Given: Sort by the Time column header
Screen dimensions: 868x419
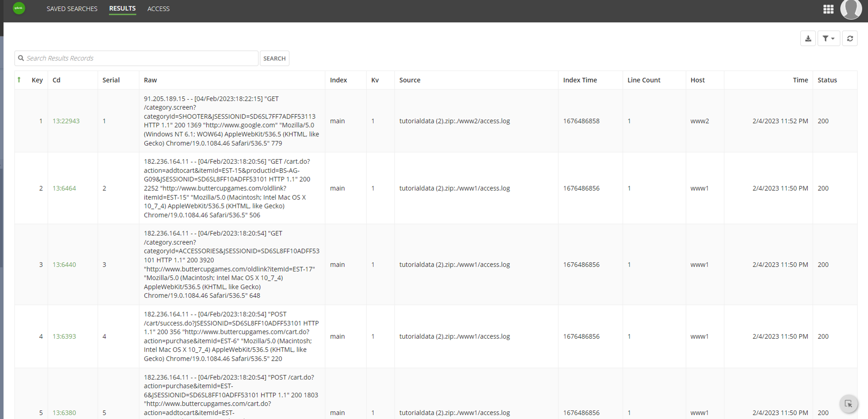Looking at the screenshot, I should click(800, 80).
